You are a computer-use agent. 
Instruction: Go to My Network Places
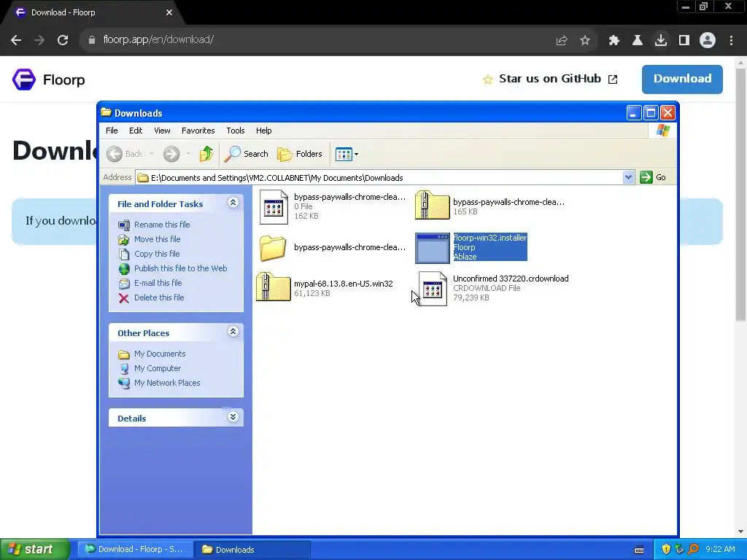tap(167, 383)
